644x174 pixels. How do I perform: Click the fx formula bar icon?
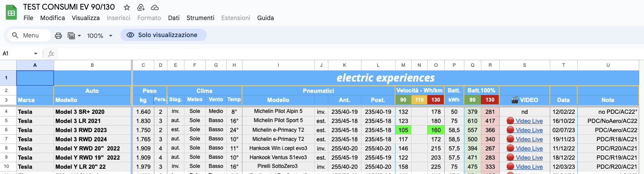tap(51, 54)
